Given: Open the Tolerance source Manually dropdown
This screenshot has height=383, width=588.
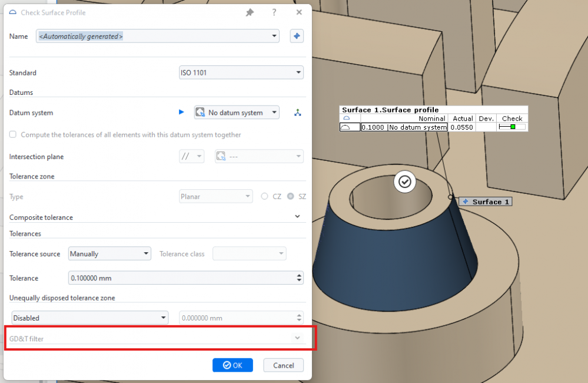Looking at the screenshot, I should click(x=109, y=254).
